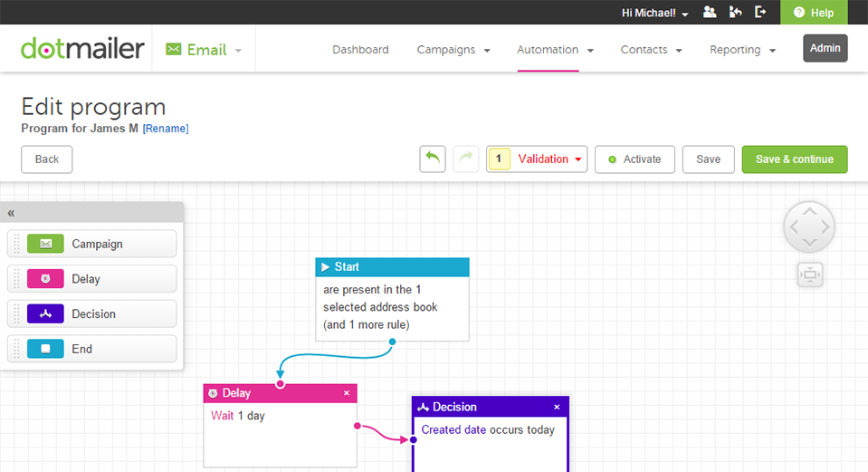Viewport: 868px width, 472px height.
Task: Click the log out icon in top bar
Action: (760, 13)
